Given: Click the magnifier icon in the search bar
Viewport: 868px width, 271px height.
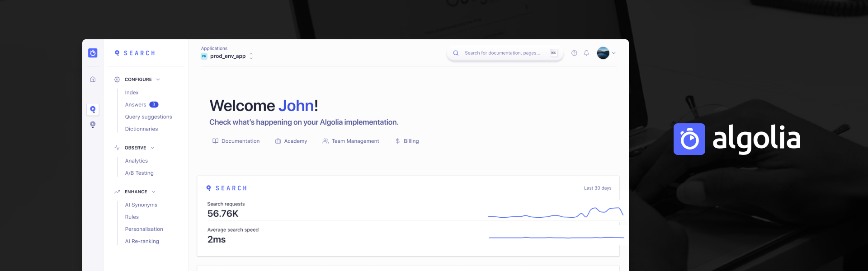Looking at the screenshot, I should 456,53.
